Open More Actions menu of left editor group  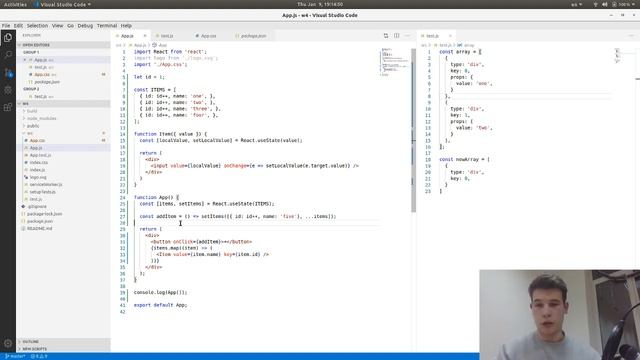click(x=407, y=36)
